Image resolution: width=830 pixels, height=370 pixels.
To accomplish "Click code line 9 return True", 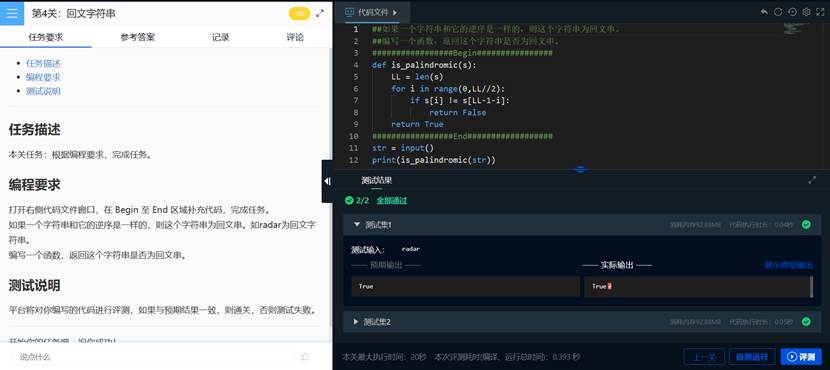I will [x=417, y=124].
